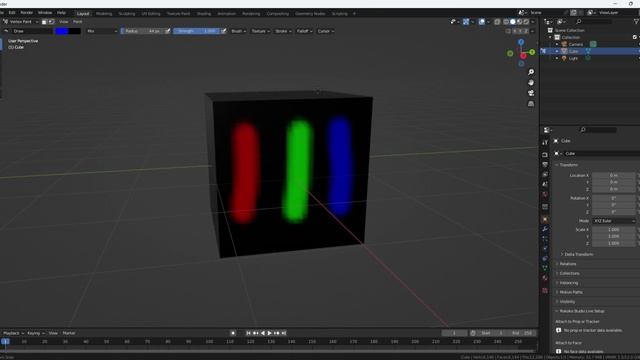The image size is (640, 360).
Task: Select the Cube row in the outliner
Action: click(589, 51)
